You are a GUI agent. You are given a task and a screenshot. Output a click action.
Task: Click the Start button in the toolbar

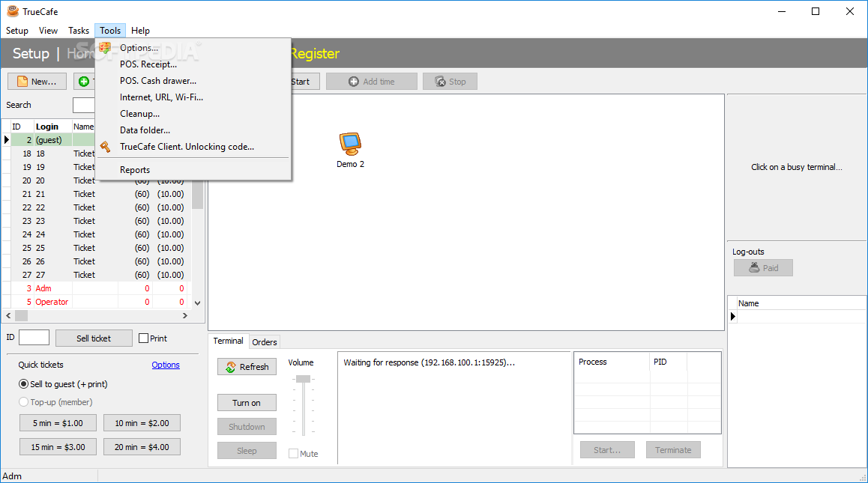pyautogui.click(x=304, y=82)
